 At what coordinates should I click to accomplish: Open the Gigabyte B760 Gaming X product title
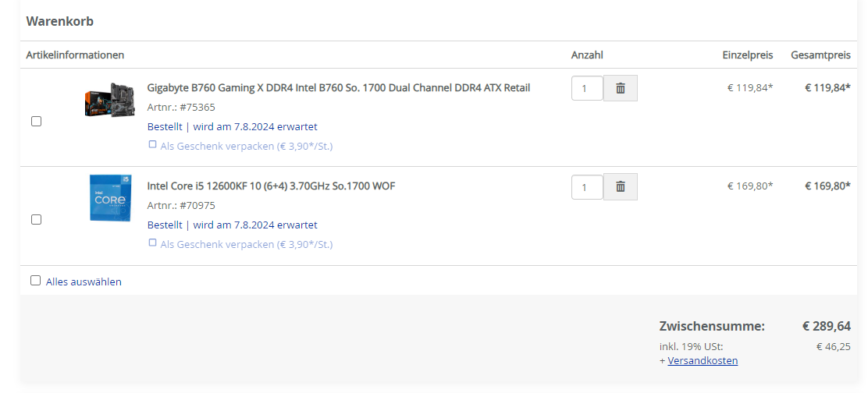coord(338,87)
